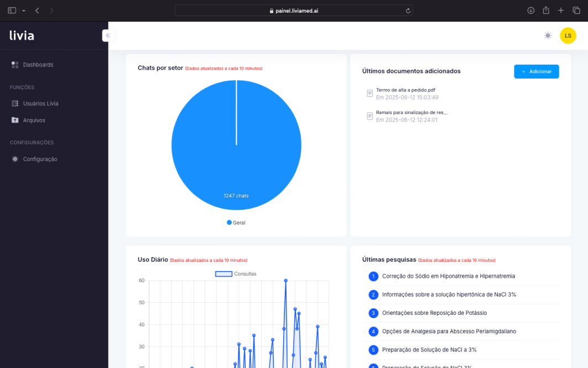Toggle the Geral legend in pie chart
This screenshot has height=368, width=588.
coord(236,222)
